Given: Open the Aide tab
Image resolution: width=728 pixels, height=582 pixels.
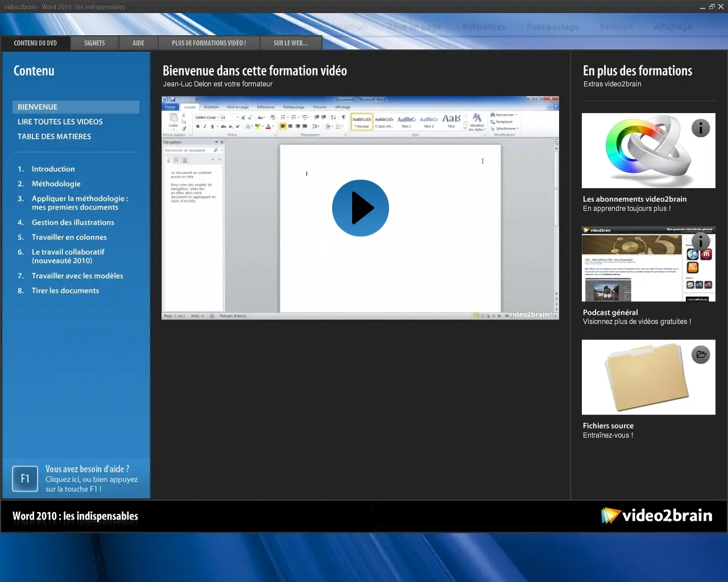Looking at the screenshot, I should click(x=138, y=43).
